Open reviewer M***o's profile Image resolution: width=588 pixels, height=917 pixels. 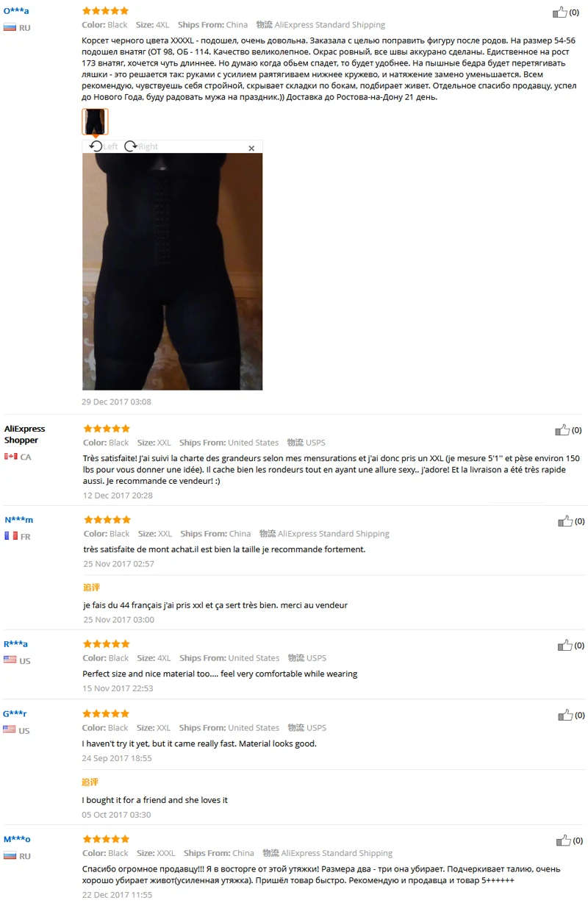17,840
